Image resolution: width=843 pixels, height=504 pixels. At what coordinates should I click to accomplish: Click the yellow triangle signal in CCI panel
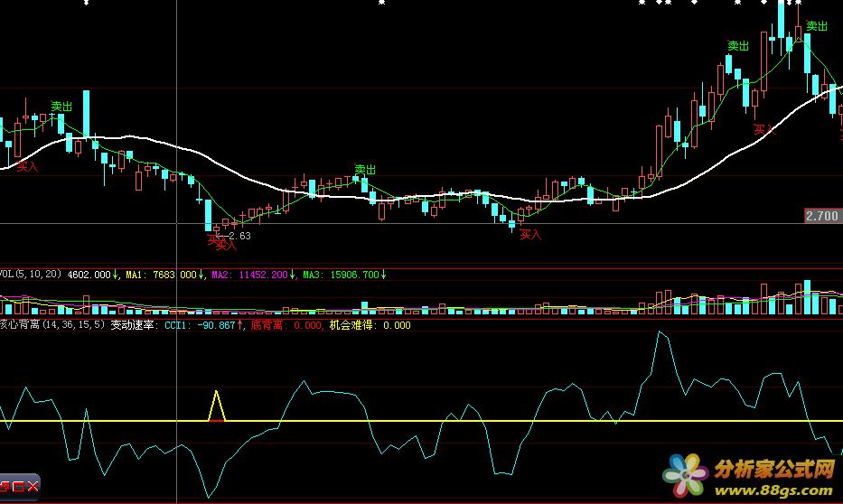217,406
